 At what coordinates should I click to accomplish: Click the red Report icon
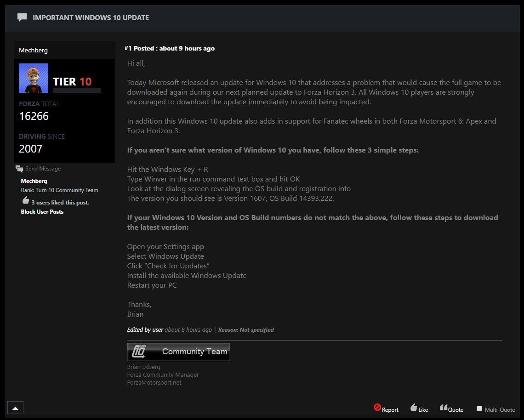(377, 407)
